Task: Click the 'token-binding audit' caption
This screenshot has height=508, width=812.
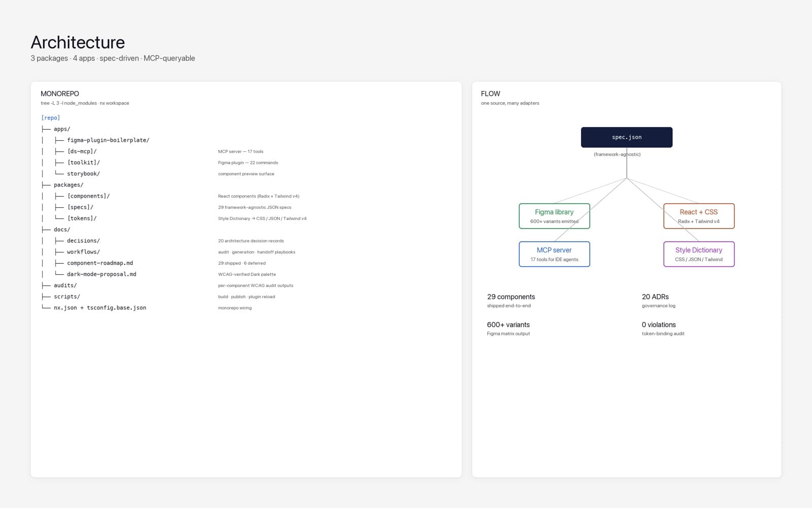Action: coord(663,334)
